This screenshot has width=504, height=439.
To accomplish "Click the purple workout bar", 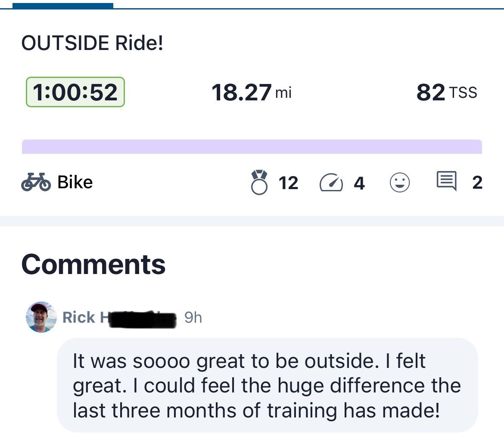I will tap(252, 146).
